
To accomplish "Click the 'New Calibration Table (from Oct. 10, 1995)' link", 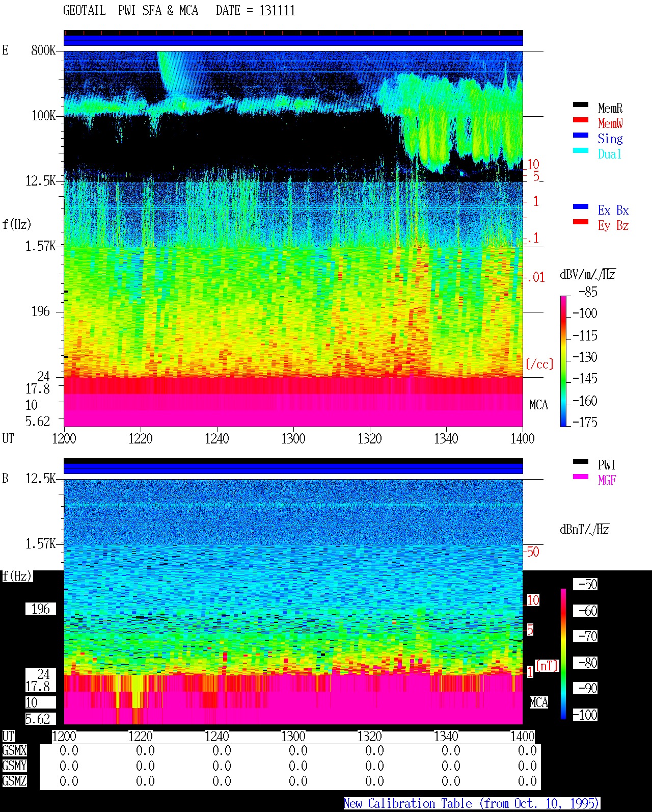I will [x=472, y=803].
